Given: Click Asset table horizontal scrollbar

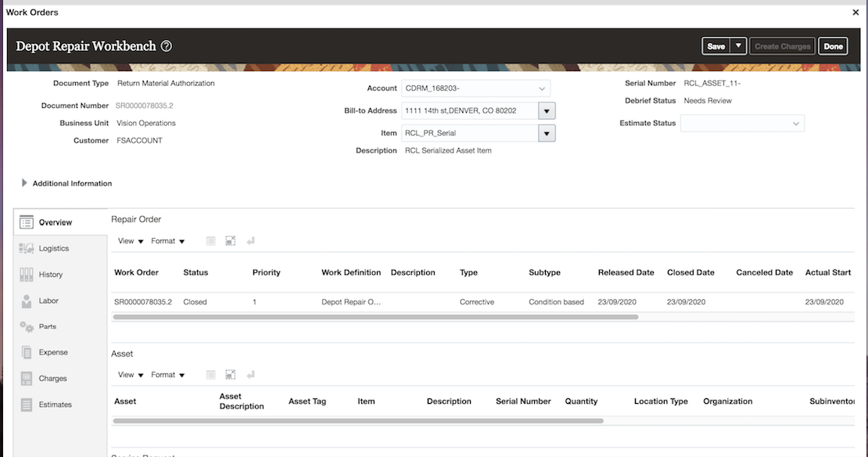Looking at the screenshot, I should click(358, 421).
